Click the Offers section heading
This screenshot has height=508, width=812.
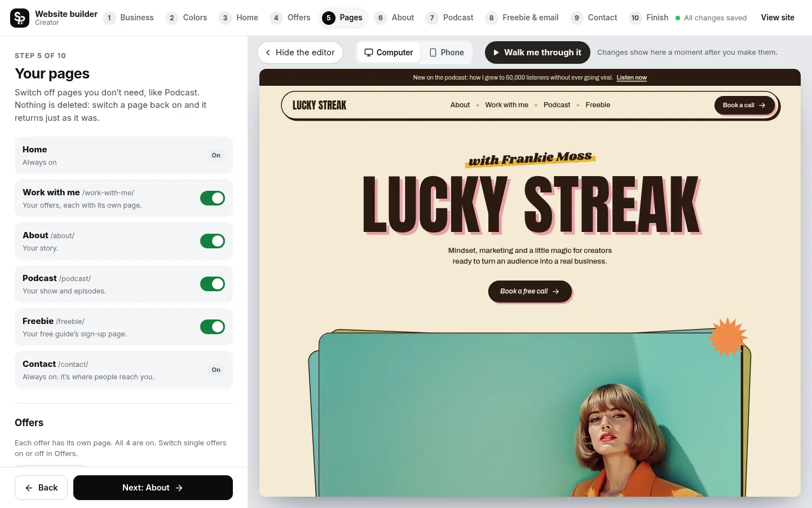[29, 423]
